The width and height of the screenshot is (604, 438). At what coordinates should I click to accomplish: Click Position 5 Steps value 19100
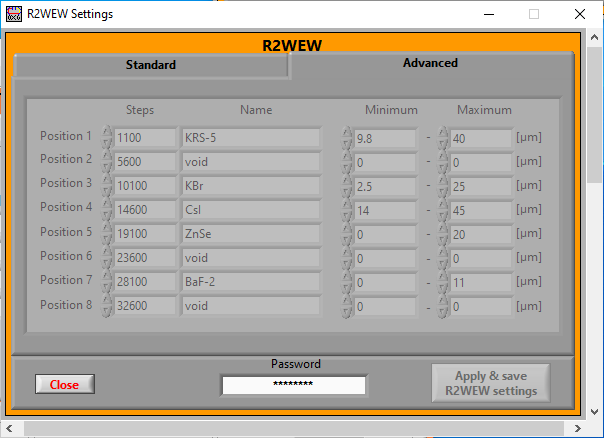click(x=145, y=234)
